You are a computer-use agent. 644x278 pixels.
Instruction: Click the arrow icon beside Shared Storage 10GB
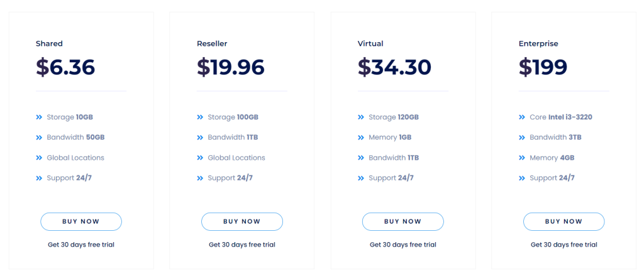(39, 117)
